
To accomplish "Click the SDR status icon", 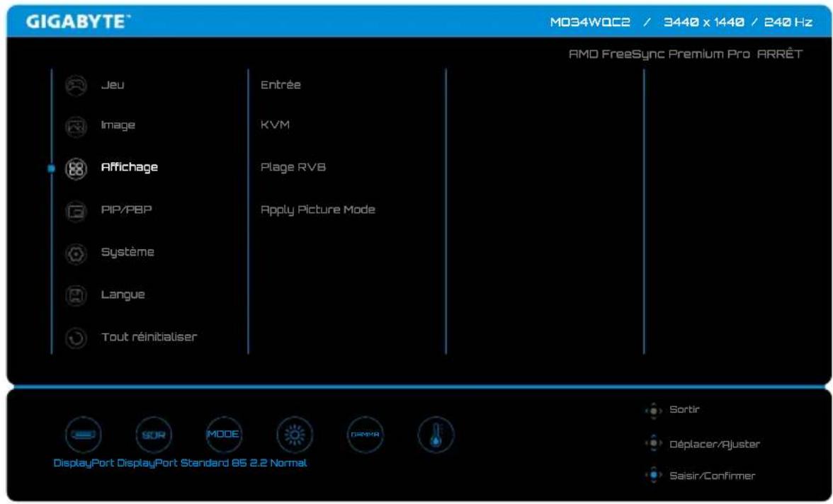I will pos(154,435).
